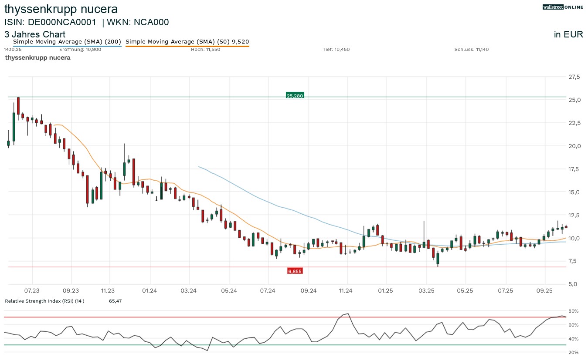This screenshot has width=588, height=364.
Task: Click the Relative Strength Index (RSI) (14) label
Action: coord(44,301)
